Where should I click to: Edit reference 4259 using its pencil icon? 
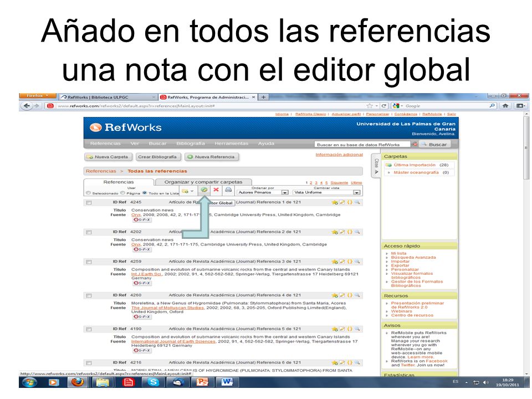(342, 262)
